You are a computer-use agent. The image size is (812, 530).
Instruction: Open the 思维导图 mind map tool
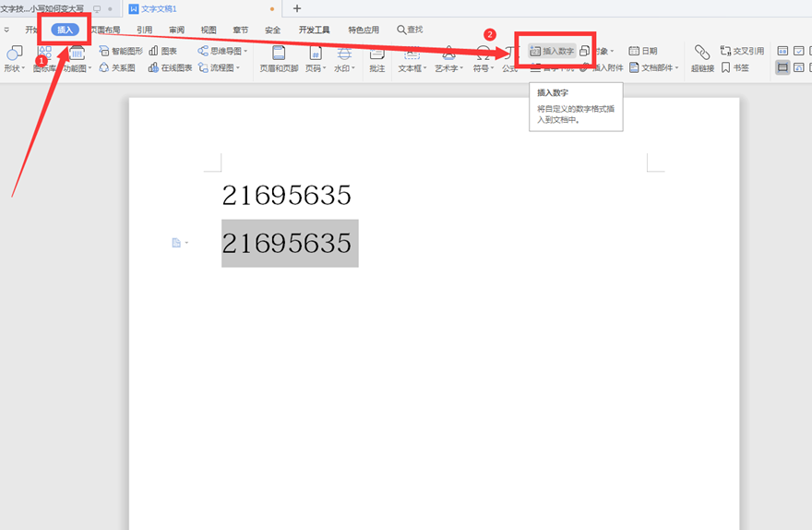222,51
